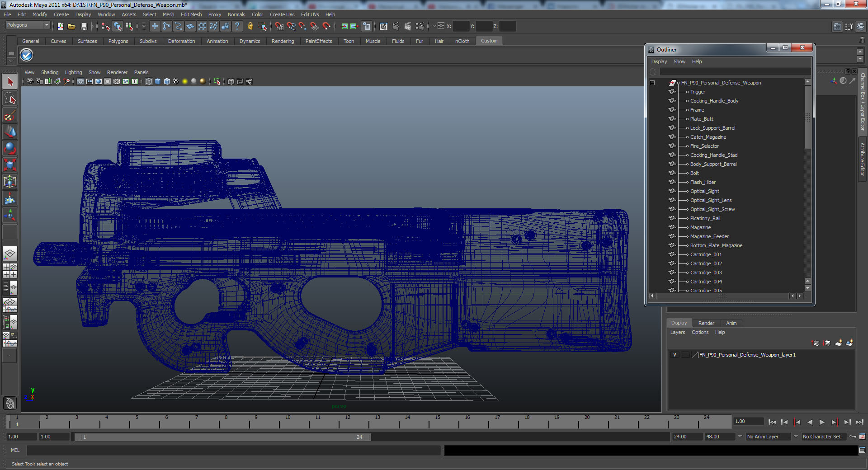Click the lock selection icon
The height and width of the screenshot is (470, 868).
coord(250,26)
